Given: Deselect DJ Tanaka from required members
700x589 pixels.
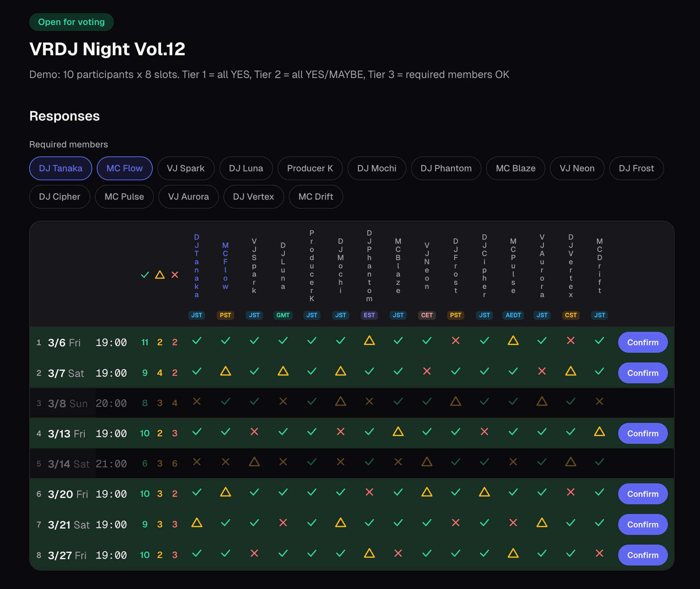Looking at the screenshot, I should point(60,168).
